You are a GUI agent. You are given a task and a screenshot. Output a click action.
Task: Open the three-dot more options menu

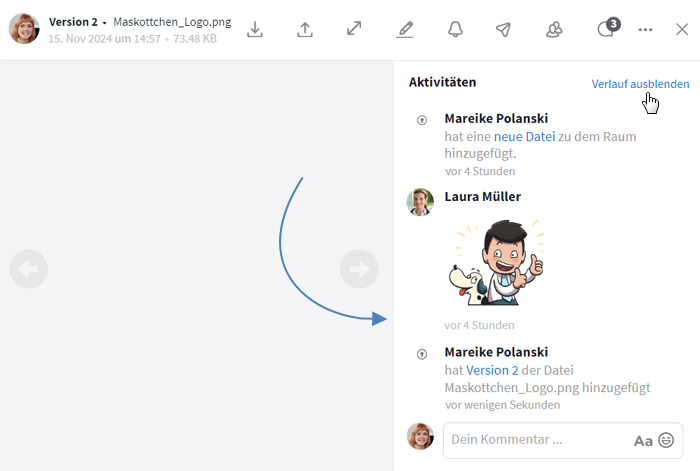click(x=645, y=29)
